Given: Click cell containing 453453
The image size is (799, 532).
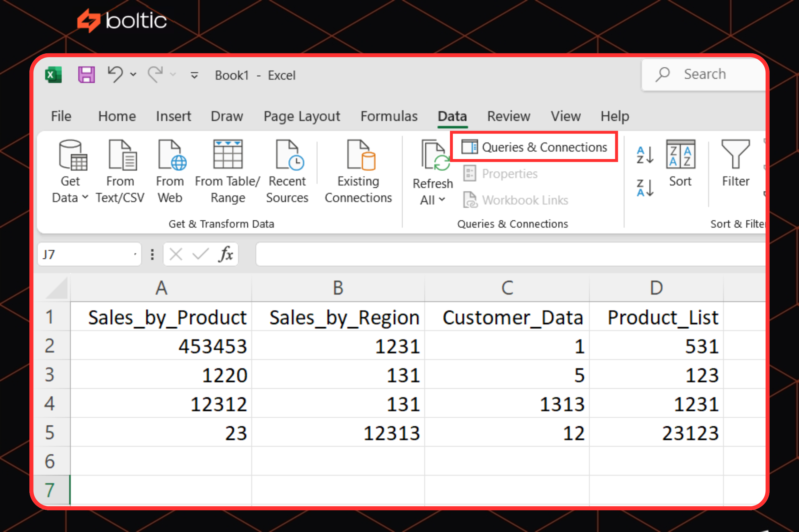Looking at the screenshot, I should (161, 346).
